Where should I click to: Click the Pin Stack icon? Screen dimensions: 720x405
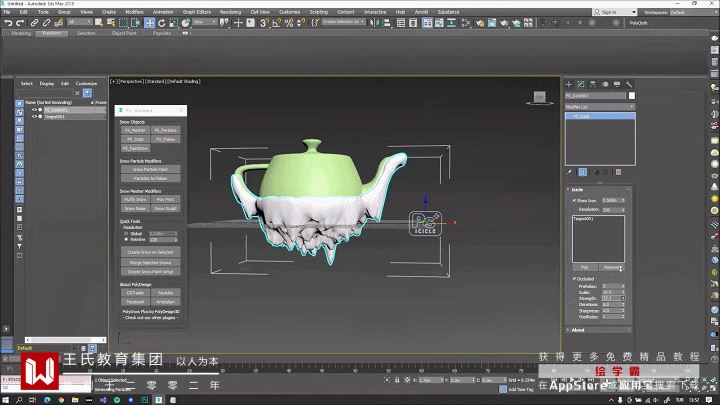click(570, 172)
